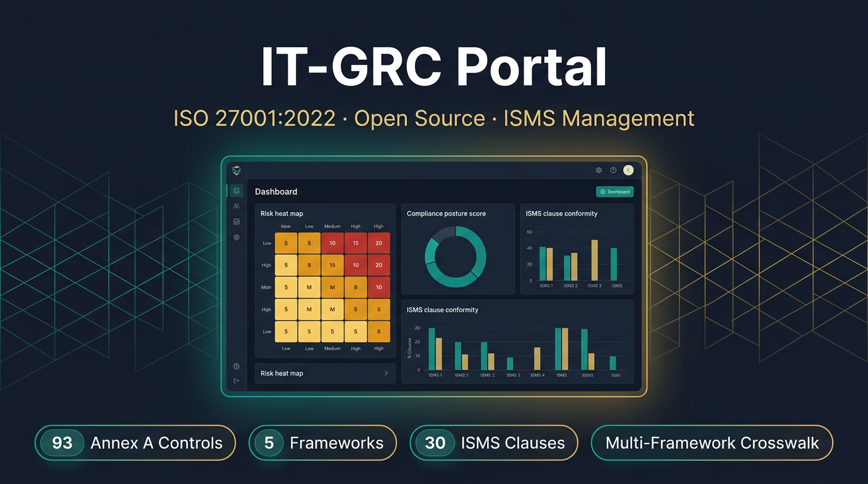Click the 8 cell in the Mich row
Viewport: 868px width, 484px height.
tap(356, 287)
